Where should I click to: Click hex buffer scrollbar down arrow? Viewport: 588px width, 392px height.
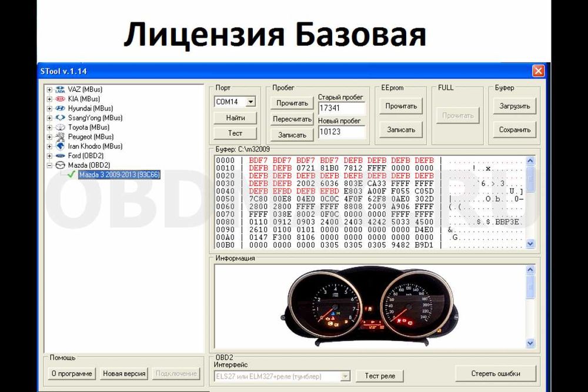pos(530,243)
